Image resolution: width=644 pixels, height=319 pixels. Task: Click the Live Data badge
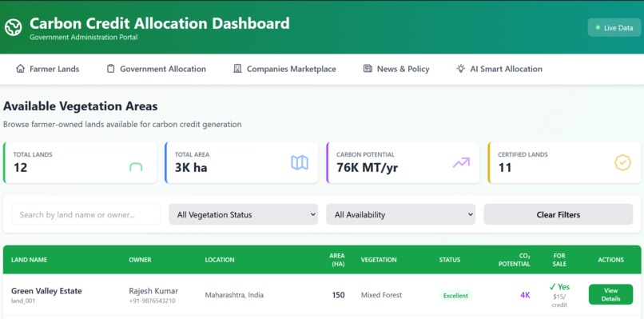click(x=614, y=27)
